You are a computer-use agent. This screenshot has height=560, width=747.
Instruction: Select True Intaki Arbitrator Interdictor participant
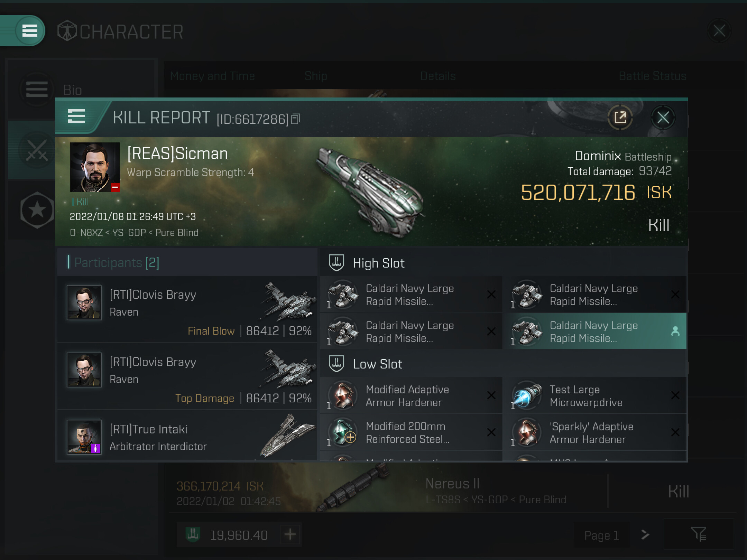tap(187, 436)
